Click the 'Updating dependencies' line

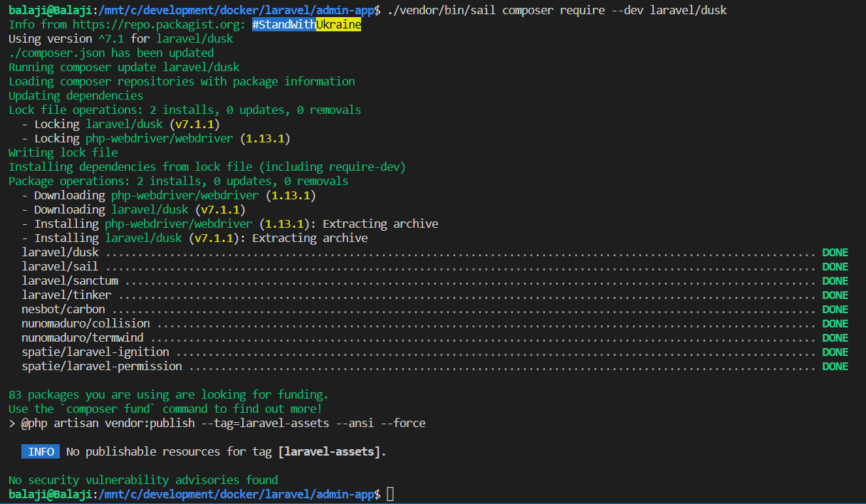[75, 95]
